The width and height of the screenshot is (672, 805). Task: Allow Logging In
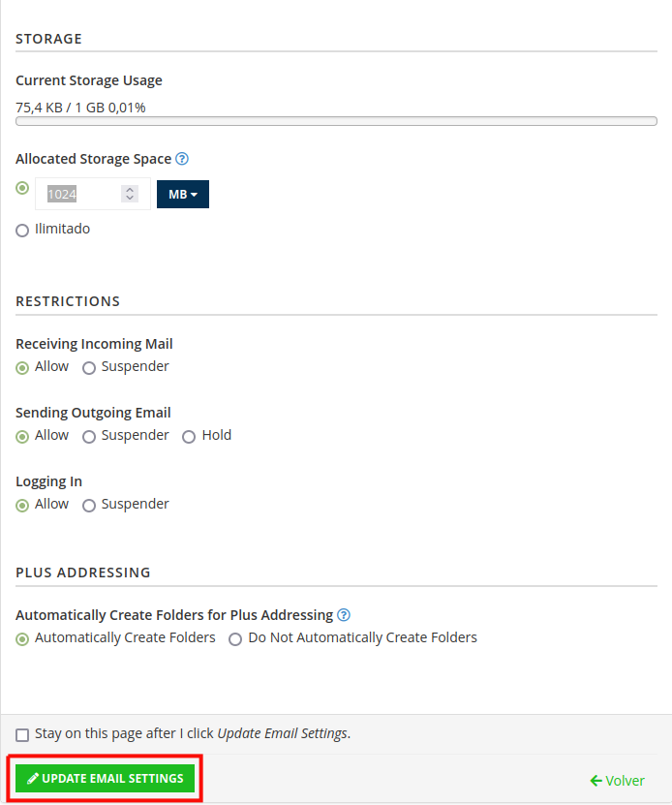click(x=22, y=506)
